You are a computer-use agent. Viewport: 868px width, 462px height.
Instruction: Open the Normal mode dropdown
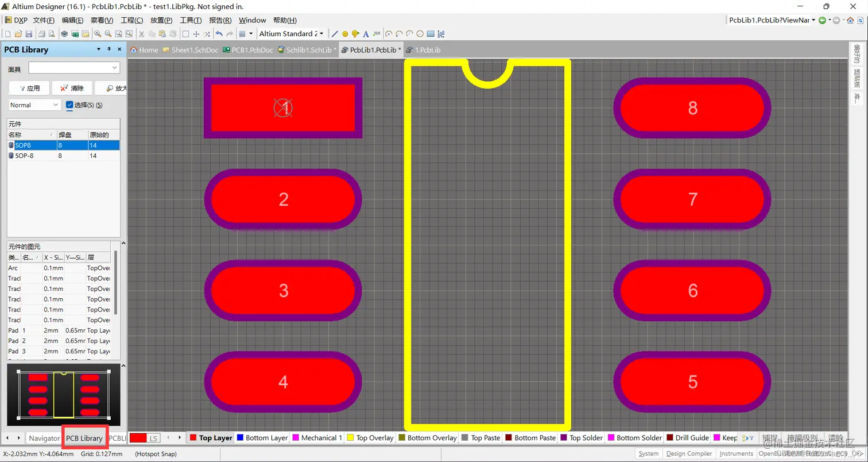pos(34,105)
